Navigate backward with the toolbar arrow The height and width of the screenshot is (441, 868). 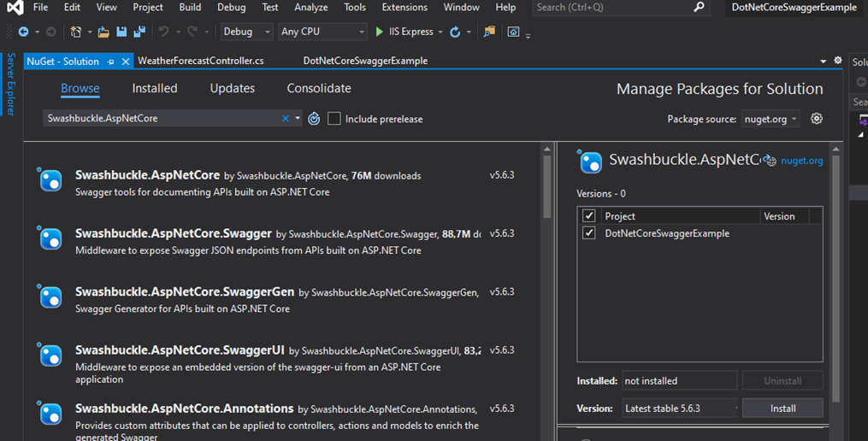(x=23, y=32)
